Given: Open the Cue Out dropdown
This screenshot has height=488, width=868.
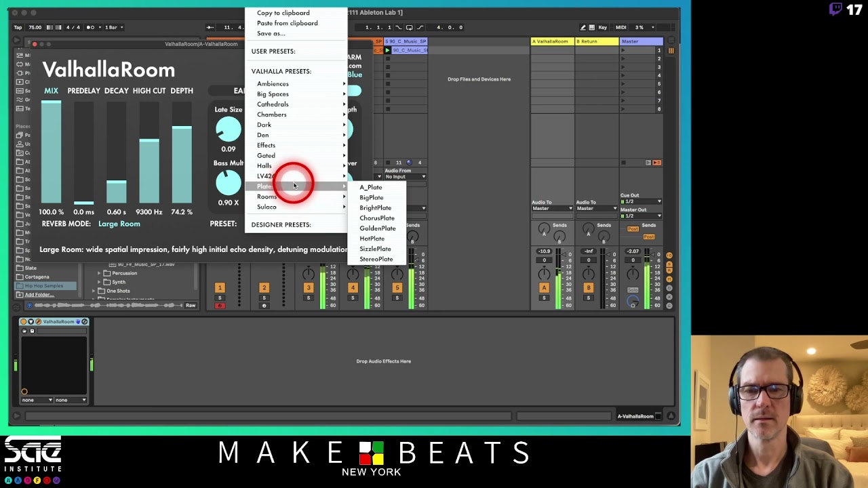Looking at the screenshot, I should (x=641, y=202).
